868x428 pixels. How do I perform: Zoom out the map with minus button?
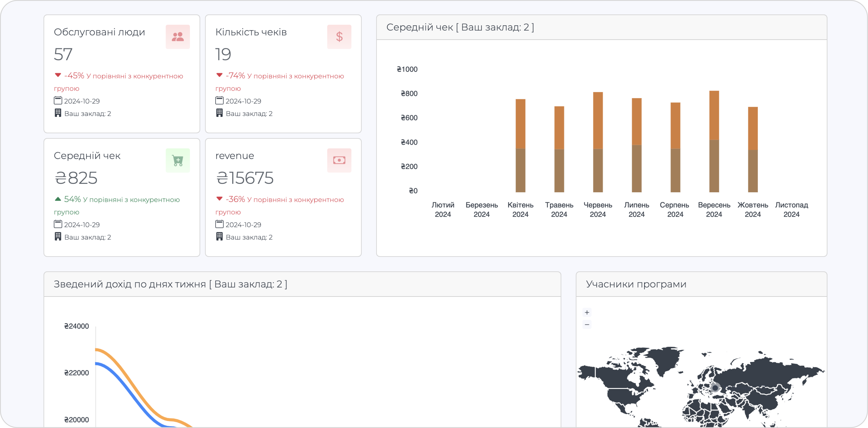pos(587,325)
